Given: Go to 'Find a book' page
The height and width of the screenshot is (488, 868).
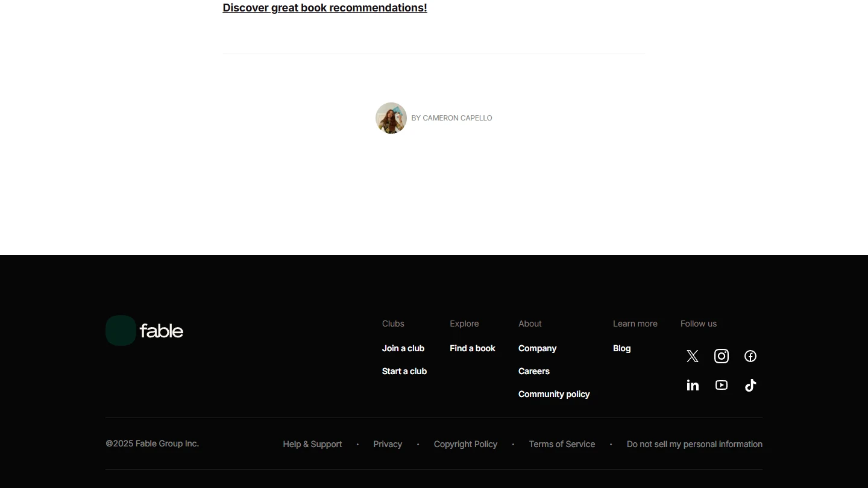Looking at the screenshot, I should [473, 348].
